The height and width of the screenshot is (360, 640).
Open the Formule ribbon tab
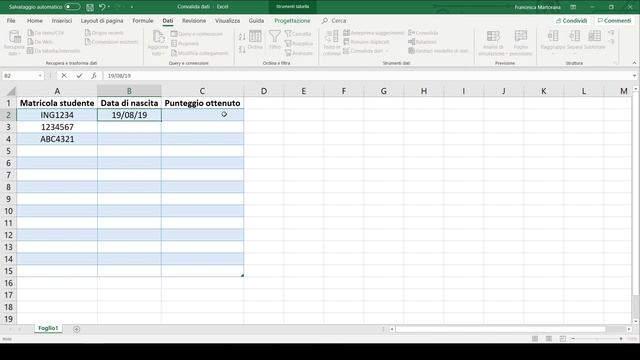[x=143, y=20]
